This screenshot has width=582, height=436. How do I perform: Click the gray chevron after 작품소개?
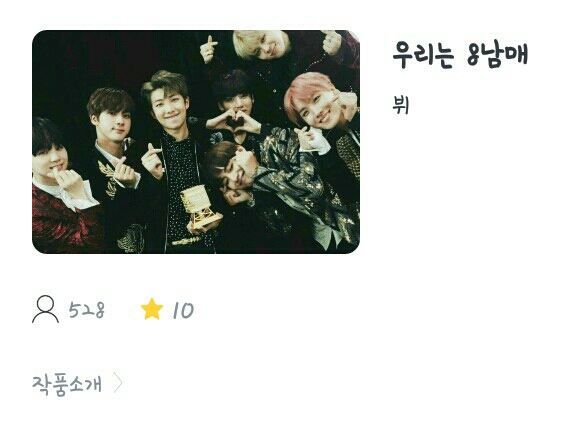(118, 383)
